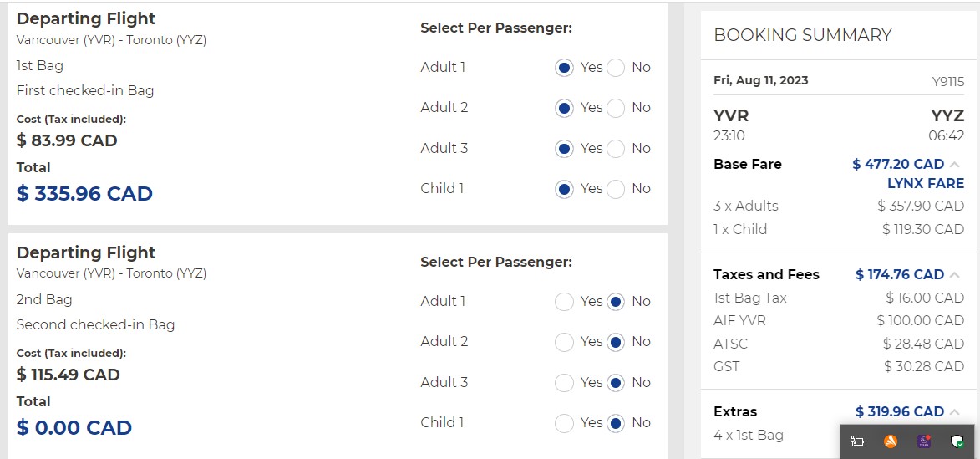Click the Base Fare total amount
Image resolution: width=980 pixels, height=459 pixels.
tap(898, 165)
